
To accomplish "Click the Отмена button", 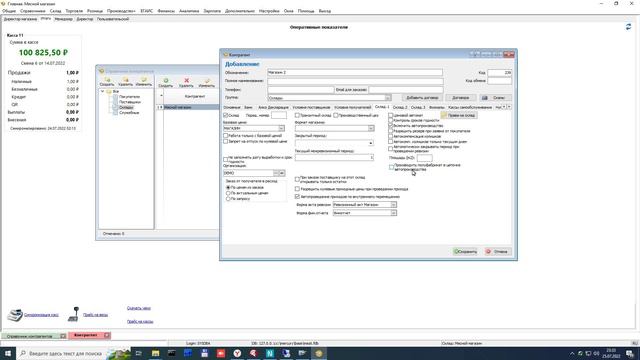I will click(x=498, y=251).
